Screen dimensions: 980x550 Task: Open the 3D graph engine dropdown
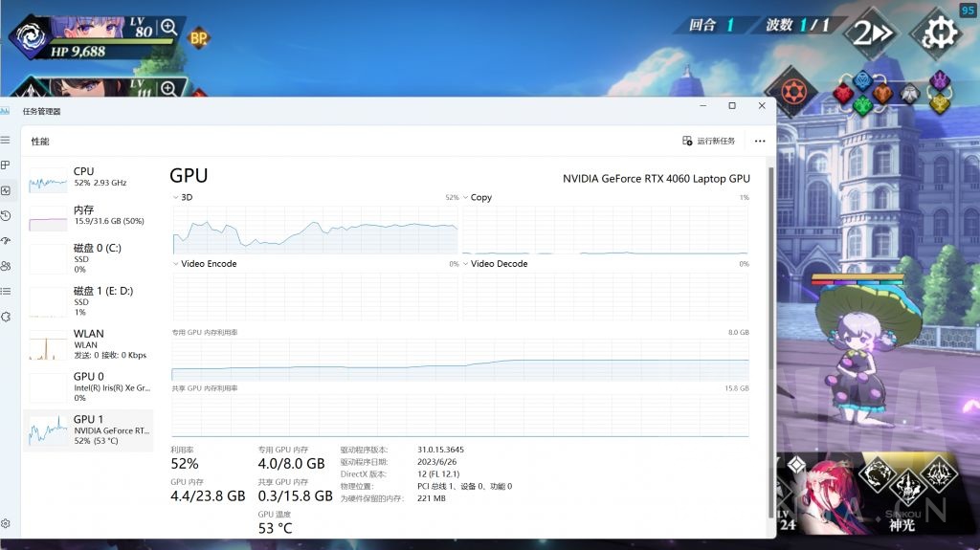pos(176,197)
